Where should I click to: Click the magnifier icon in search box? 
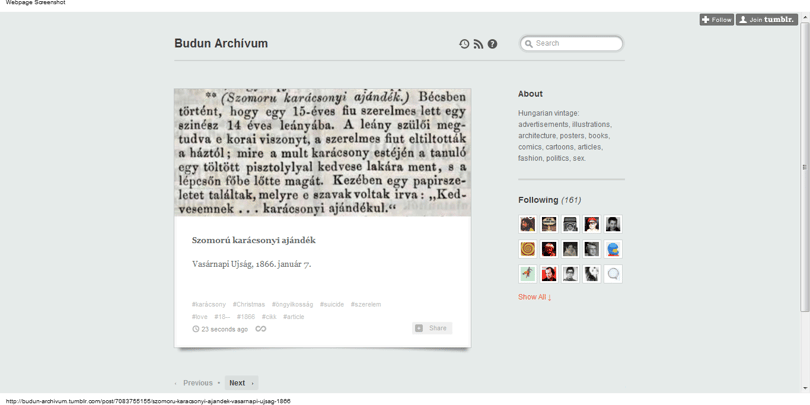tap(528, 44)
